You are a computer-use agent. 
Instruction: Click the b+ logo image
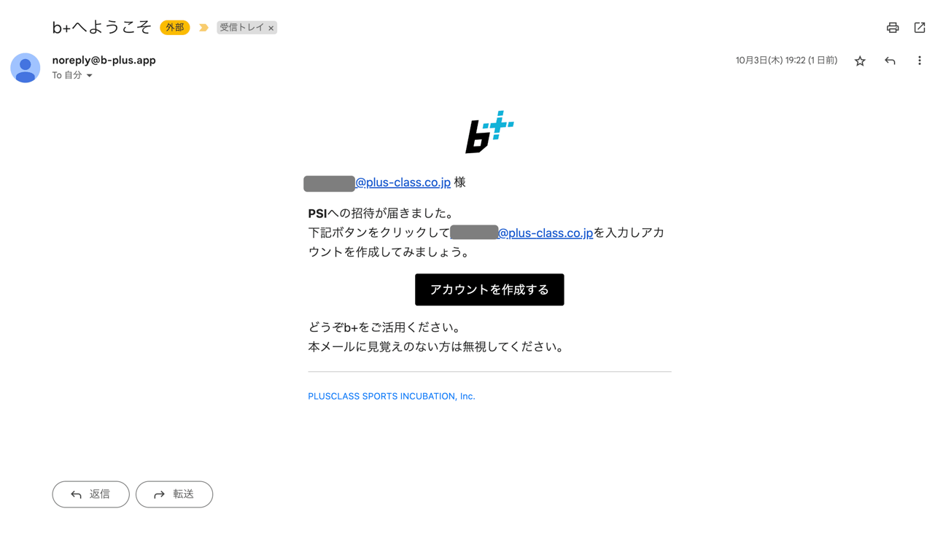[x=489, y=132]
